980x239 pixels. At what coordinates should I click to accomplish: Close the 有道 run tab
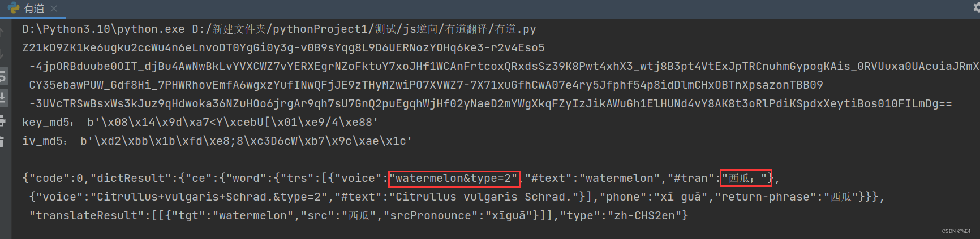tap(54, 8)
